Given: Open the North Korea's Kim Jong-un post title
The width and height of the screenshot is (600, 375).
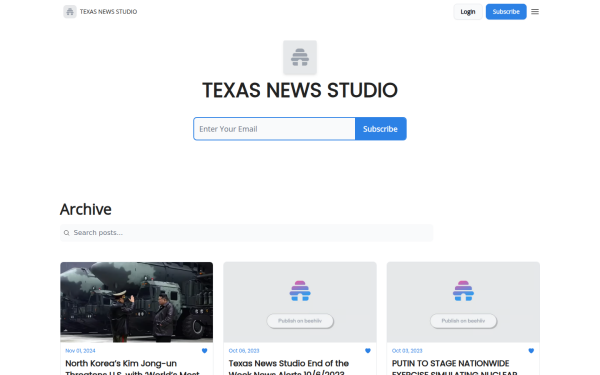Looking at the screenshot, I should click(x=132, y=367).
